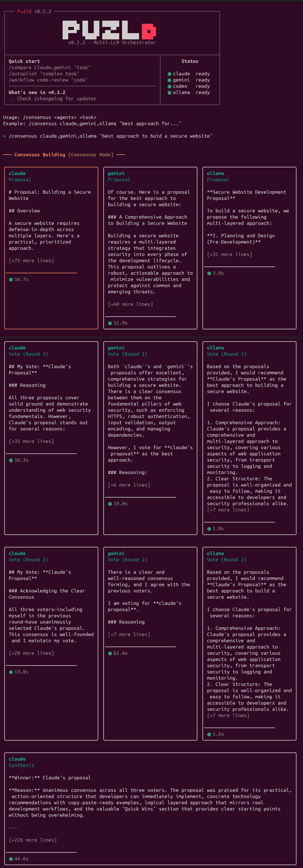Expand '[+33 more lines]' in claude Round 1 vote
The image size is (303, 868).
pyautogui.click(x=31, y=441)
